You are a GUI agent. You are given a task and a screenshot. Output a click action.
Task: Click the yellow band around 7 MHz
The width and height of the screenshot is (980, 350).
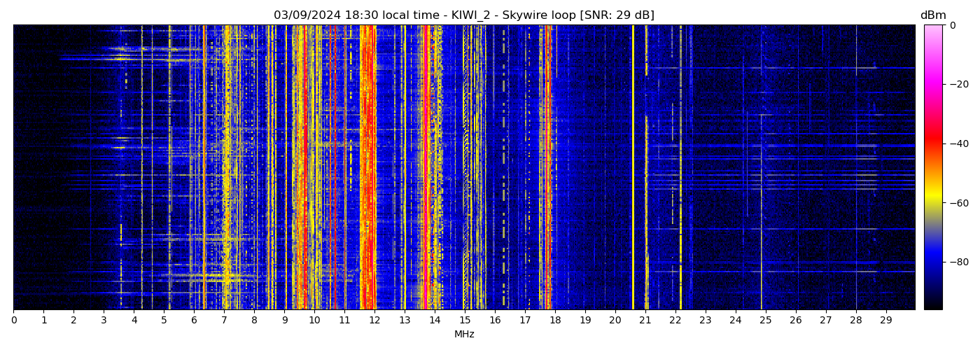pos(225,168)
